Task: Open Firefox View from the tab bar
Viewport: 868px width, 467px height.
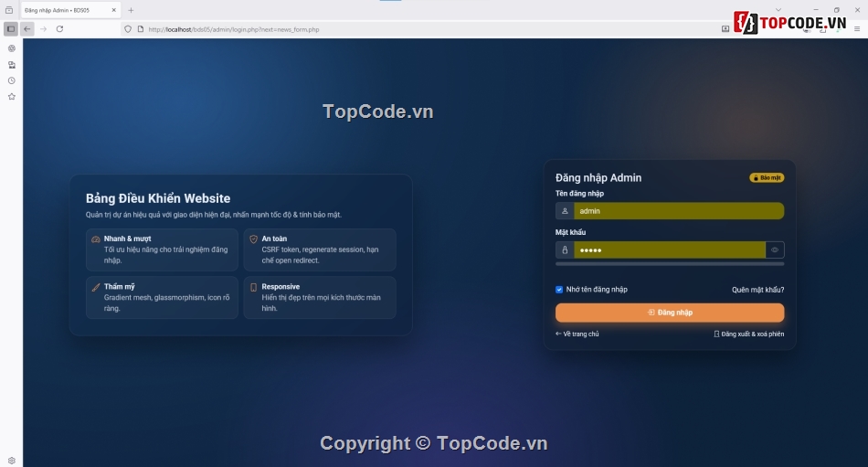Action: pyautogui.click(x=9, y=10)
